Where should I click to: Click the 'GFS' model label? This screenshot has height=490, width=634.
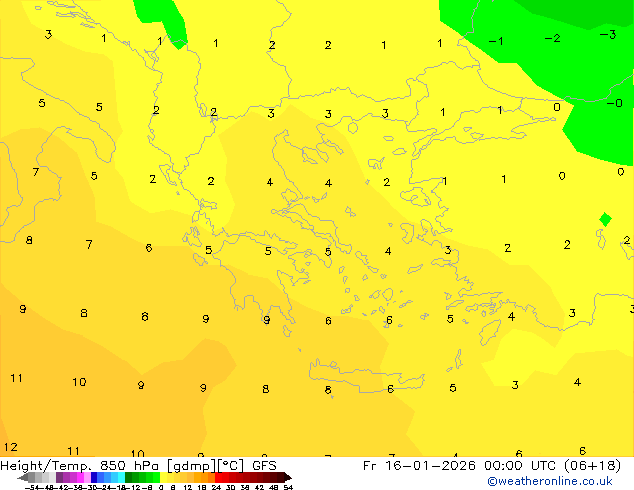coord(264,466)
